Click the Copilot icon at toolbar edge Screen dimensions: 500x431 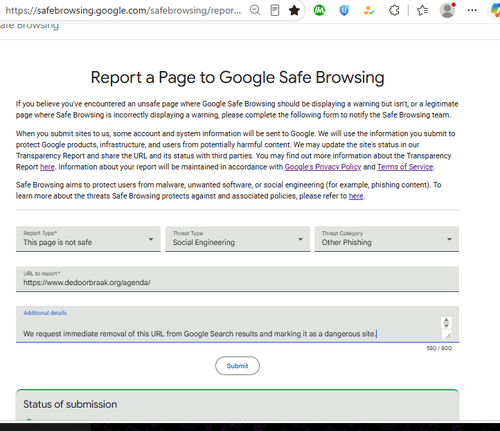[495, 10]
